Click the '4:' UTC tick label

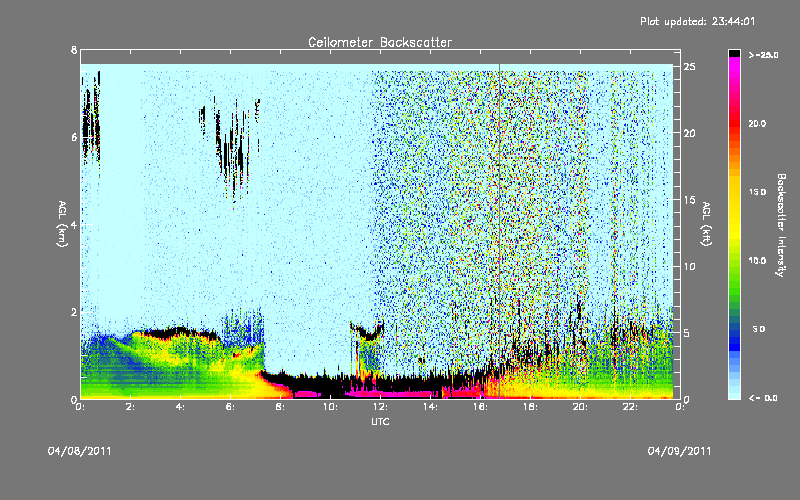coord(181,407)
